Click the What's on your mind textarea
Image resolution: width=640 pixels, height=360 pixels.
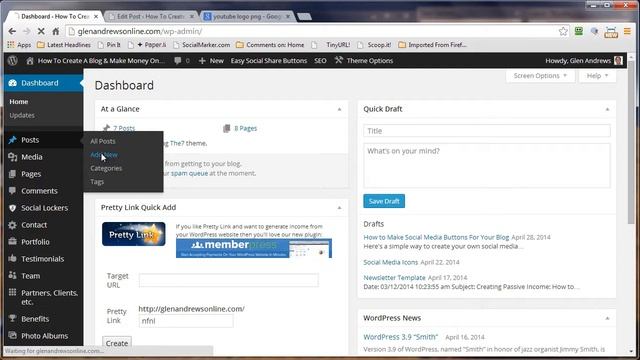[x=487, y=165]
